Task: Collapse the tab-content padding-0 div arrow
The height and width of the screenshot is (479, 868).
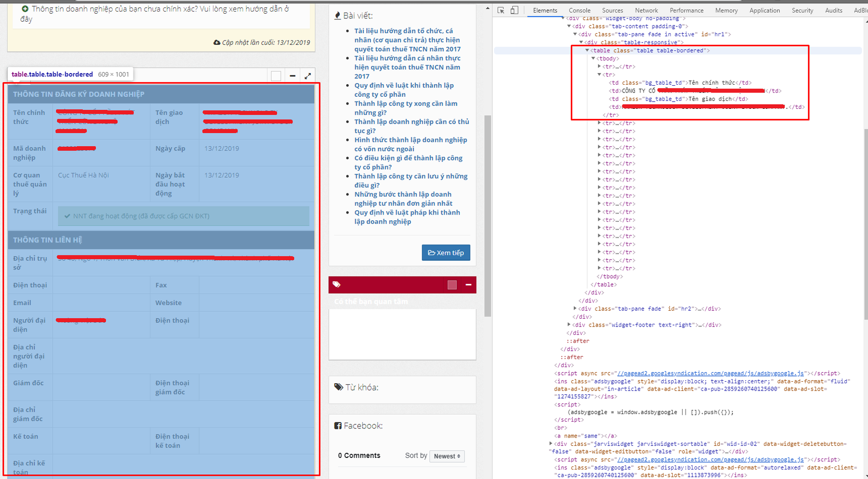Action: click(x=569, y=26)
